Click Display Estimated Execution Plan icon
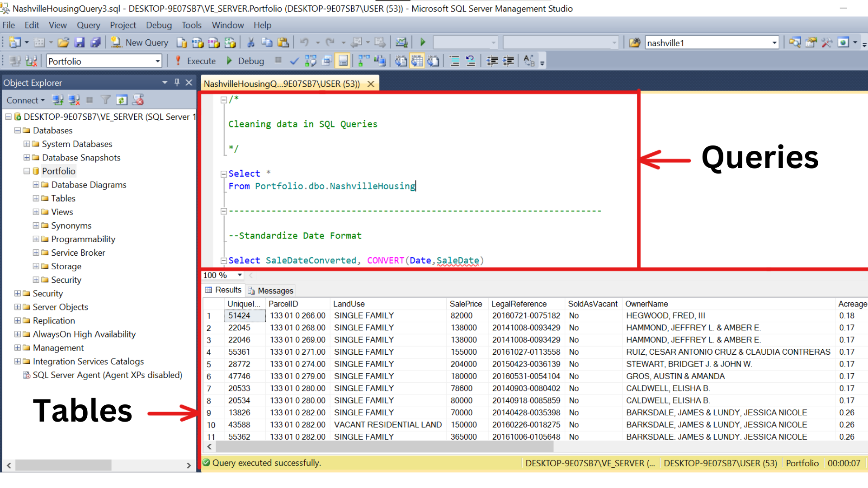The height and width of the screenshot is (488, 868). tap(311, 61)
